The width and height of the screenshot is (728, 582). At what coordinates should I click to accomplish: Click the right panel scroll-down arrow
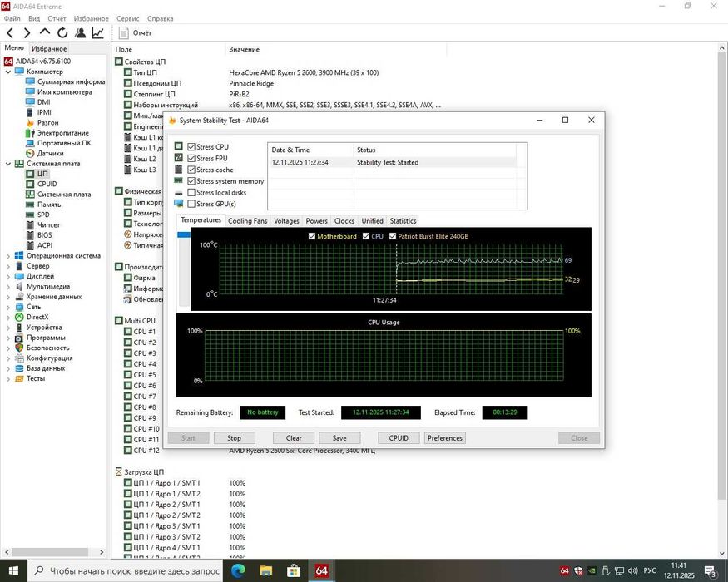pyautogui.click(x=722, y=553)
